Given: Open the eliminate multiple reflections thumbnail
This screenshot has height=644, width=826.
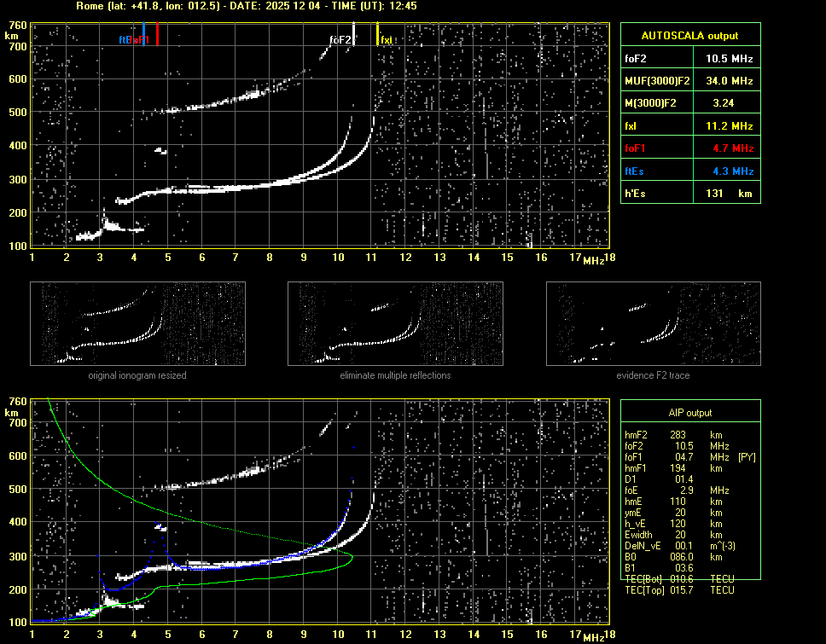Looking at the screenshot, I should [395, 324].
